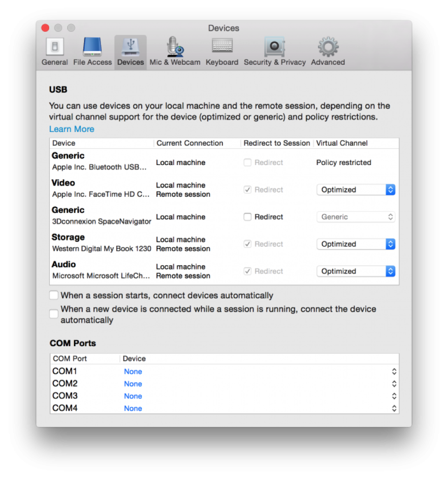Click the Learn More link
Viewport: 448px width, 479px height.
tap(72, 129)
